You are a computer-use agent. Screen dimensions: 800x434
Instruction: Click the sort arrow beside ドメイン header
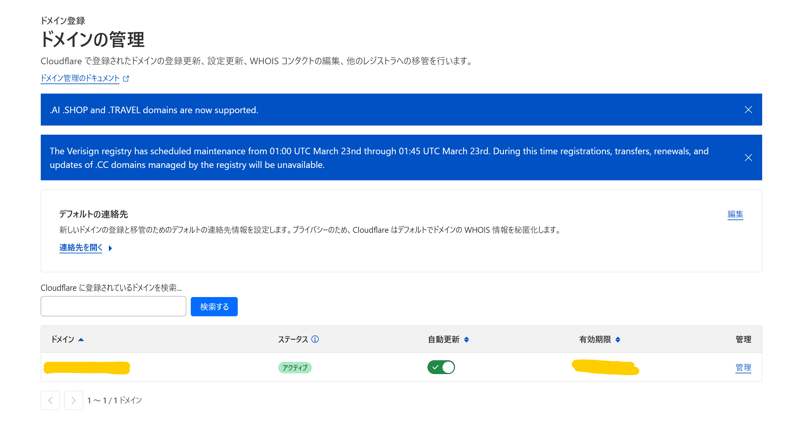(81, 340)
